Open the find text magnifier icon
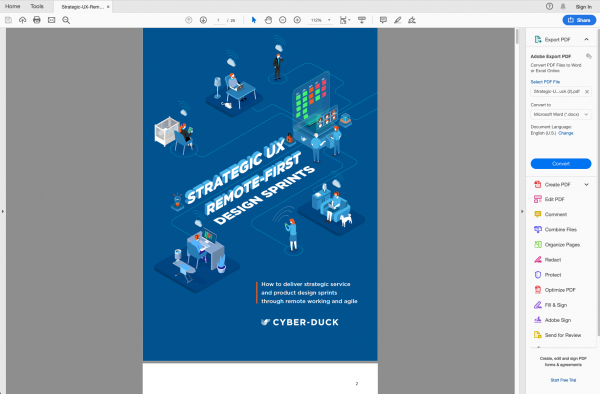The image size is (600, 394). [x=66, y=20]
